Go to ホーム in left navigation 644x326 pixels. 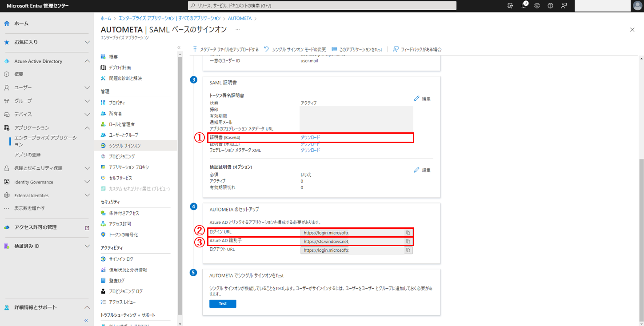click(21, 23)
